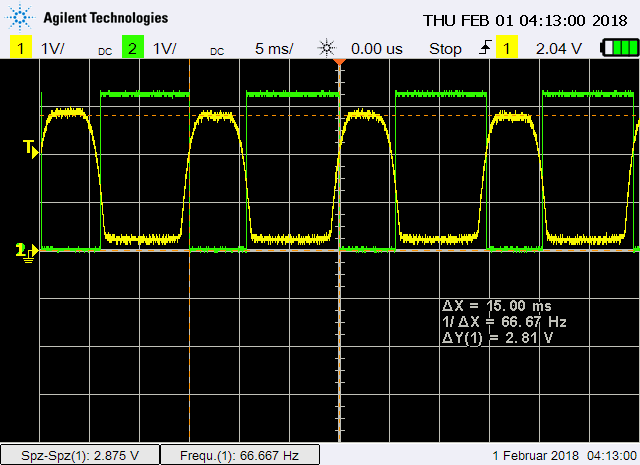Click the horizontal delay sun-shaped icon
The height and width of the screenshot is (465, 640).
[325, 48]
